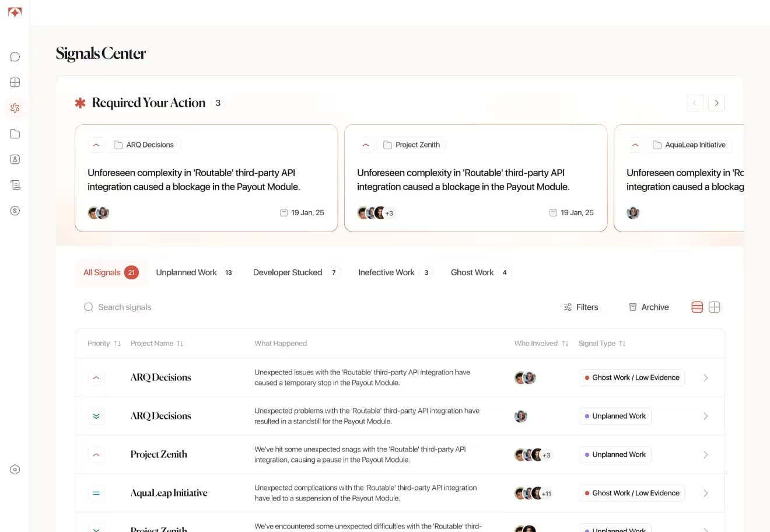The width and height of the screenshot is (770, 532).
Task: Open the Archive
Action: click(649, 307)
